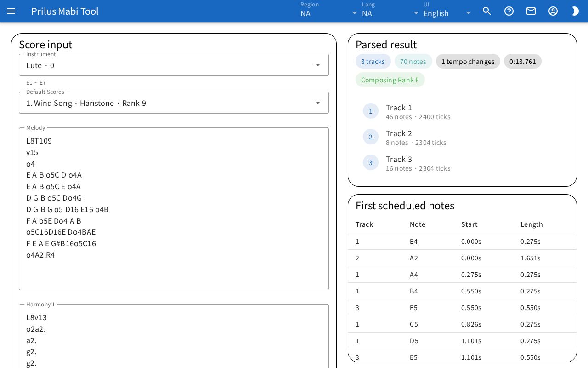Screen dimensions: 588x368
Task: Click the Prilus Mabi Tool title
Action: click(65, 11)
